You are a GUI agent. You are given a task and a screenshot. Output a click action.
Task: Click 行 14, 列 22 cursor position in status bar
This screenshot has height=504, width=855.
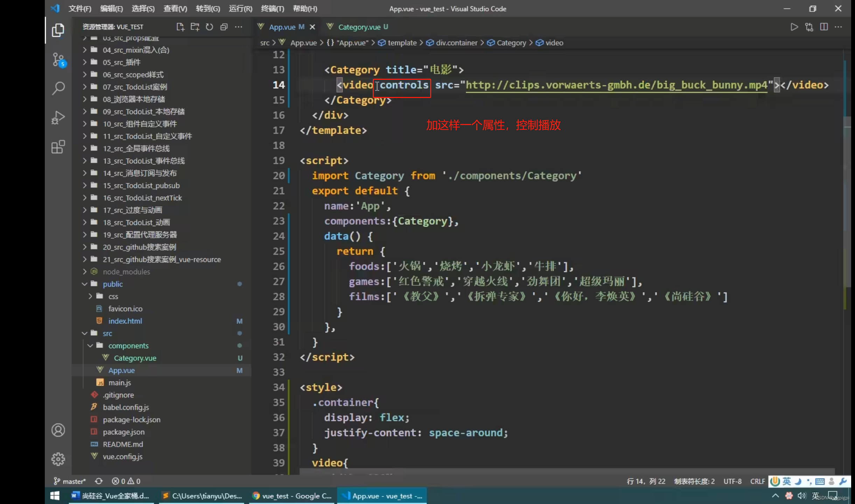point(646,481)
